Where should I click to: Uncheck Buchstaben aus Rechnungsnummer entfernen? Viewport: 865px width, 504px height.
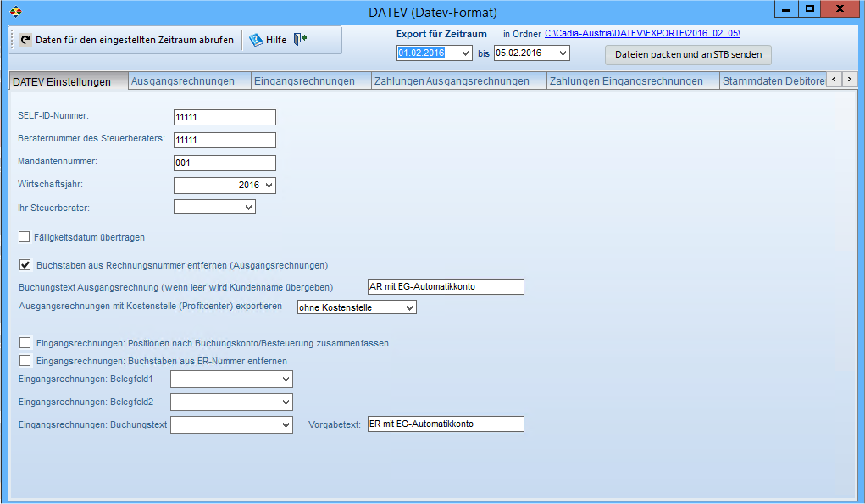tap(25, 264)
